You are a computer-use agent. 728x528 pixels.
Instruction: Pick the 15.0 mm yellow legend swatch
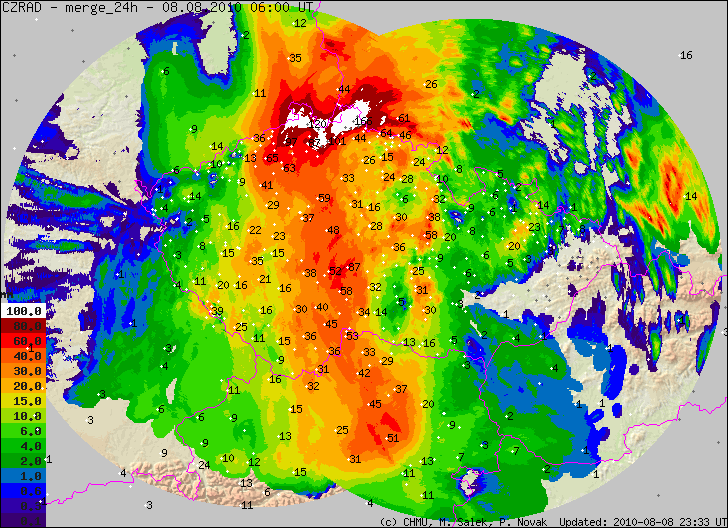(x=23, y=401)
